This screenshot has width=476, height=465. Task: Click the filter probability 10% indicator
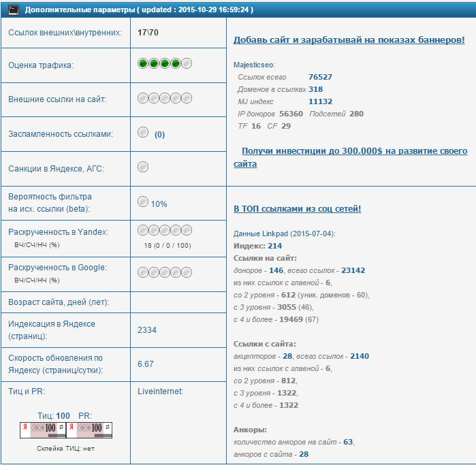point(143,202)
